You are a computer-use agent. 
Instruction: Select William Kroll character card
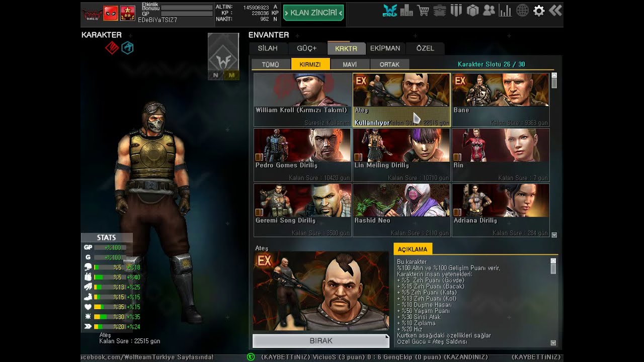(x=302, y=100)
